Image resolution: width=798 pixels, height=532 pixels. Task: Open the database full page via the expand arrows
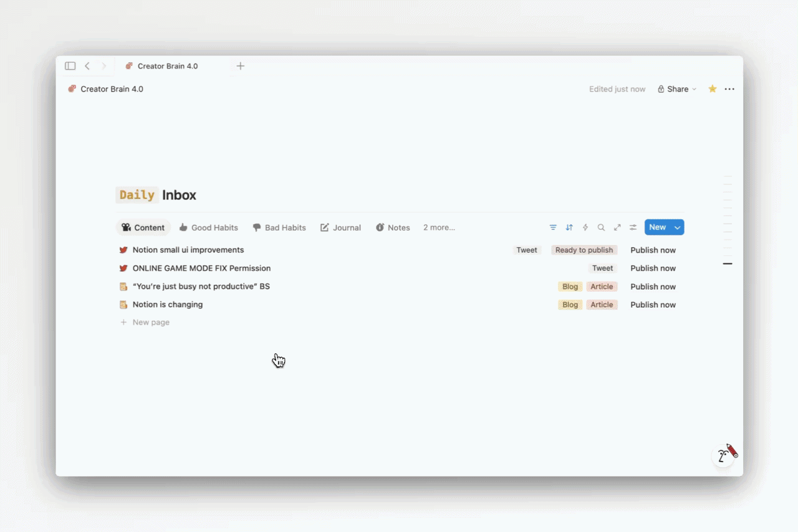[x=617, y=227]
